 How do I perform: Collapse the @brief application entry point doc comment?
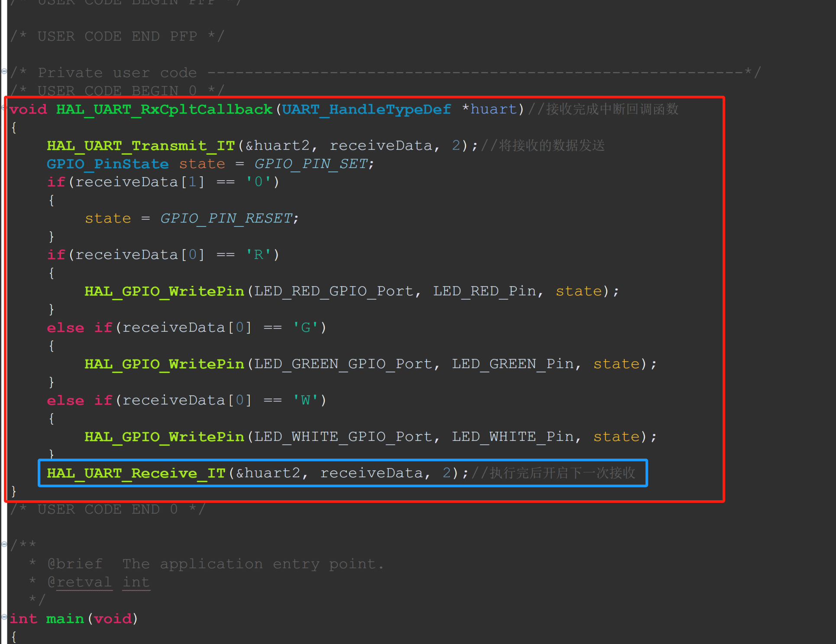tap(4, 544)
